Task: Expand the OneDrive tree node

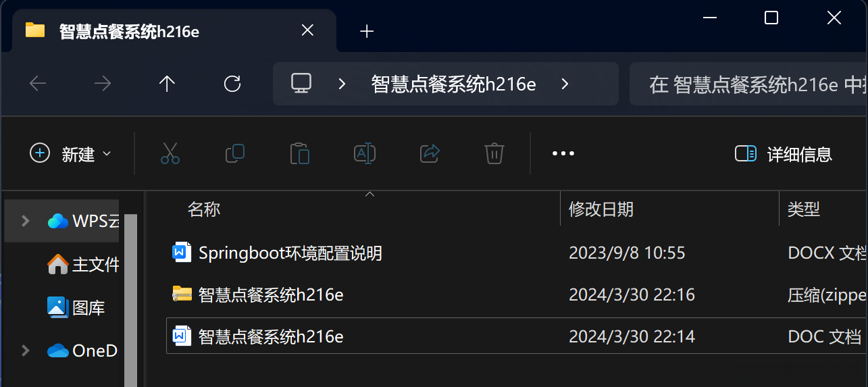Action: click(26, 351)
